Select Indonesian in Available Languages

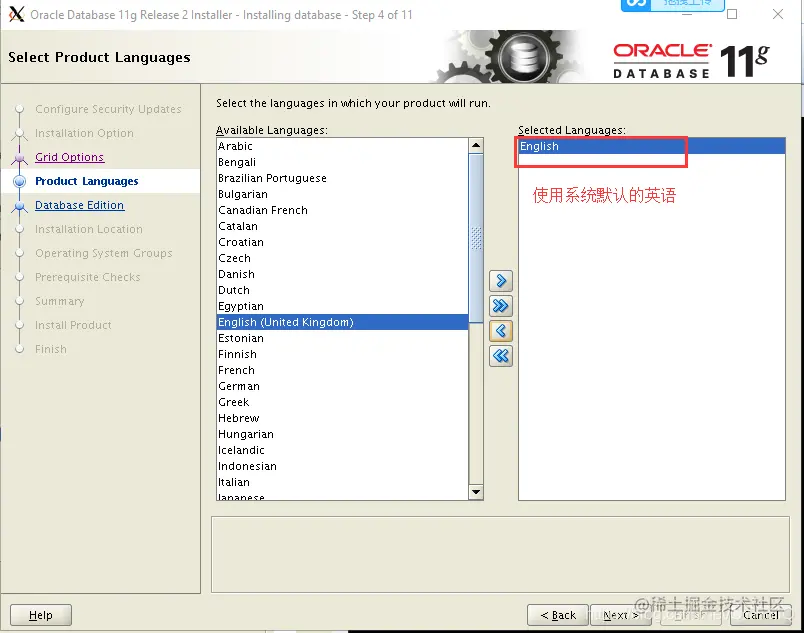(343, 466)
